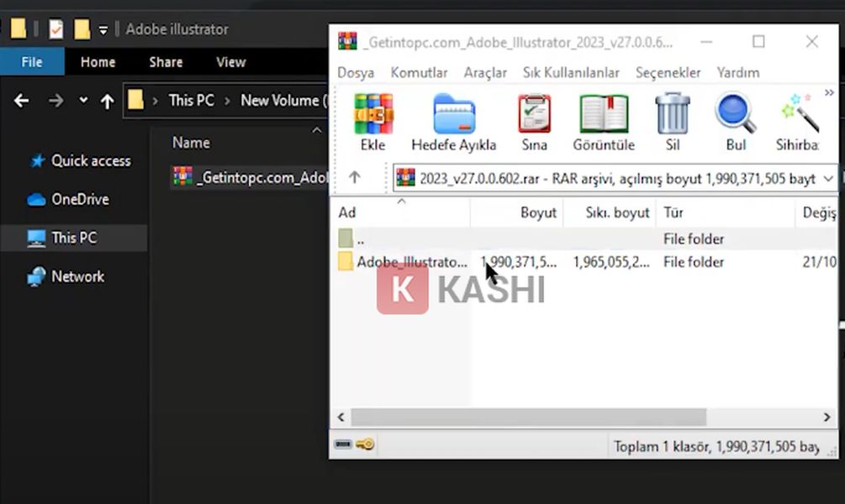The image size is (845, 504).
Task: Launch the Sihirbaz wizard wand icon
Action: pyautogui.click(x=797, y=115)
